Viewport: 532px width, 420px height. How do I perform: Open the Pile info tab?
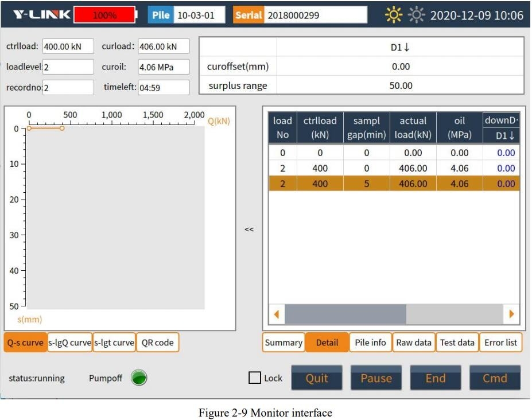(370, 343)
